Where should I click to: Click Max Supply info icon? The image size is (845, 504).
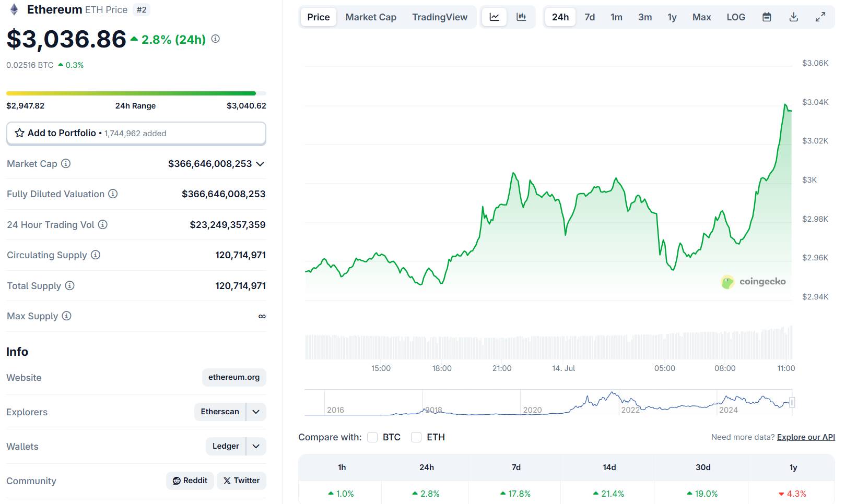coord(66,316)
